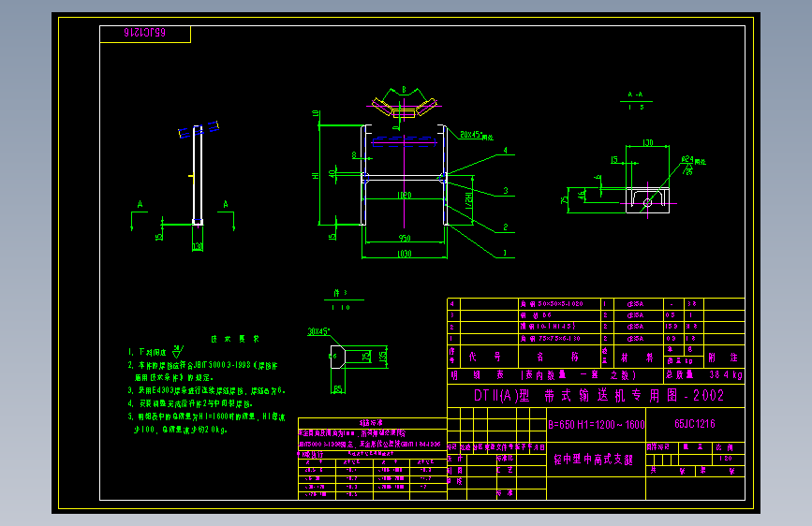Select the H1 height dimension label
812x526 pixels.
click(316, 176)
